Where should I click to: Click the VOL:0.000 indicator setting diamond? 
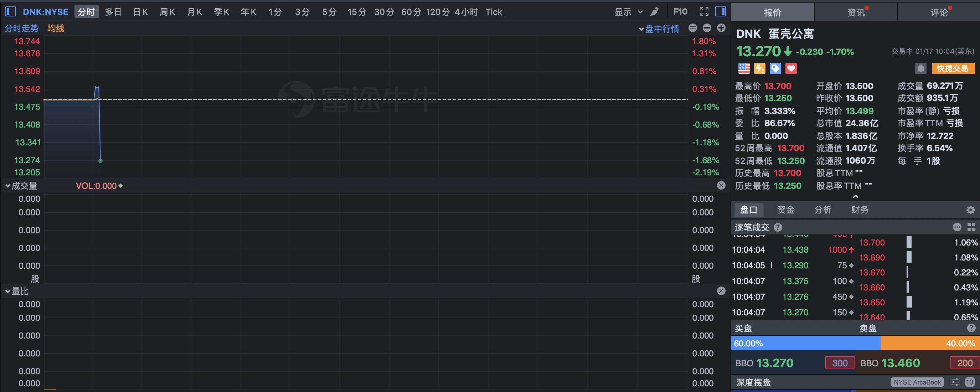pyautogui.click(x=120, y=186)
